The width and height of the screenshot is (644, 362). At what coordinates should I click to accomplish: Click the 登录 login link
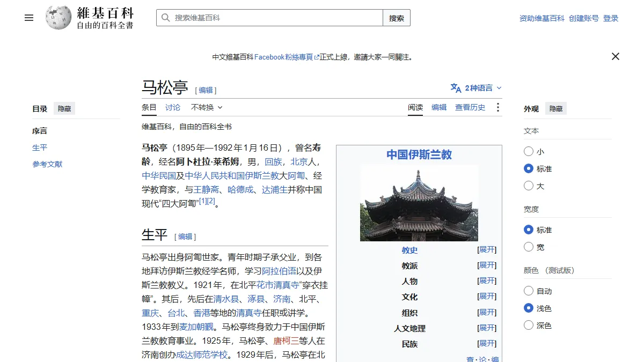[x=611, y=18]
